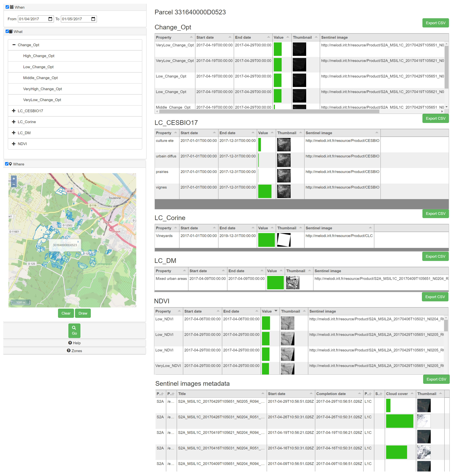
Task: Open the To date calendar picker icon
Action: (x=93, y=19)
